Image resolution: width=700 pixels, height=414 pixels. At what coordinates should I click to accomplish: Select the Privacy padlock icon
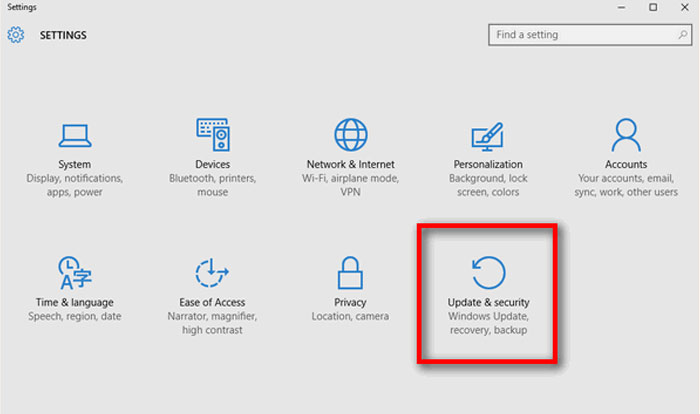click(x=350, y=272)
